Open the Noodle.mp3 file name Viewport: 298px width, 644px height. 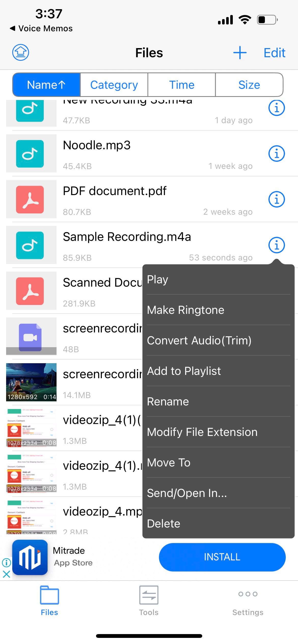tap(97, 145)
